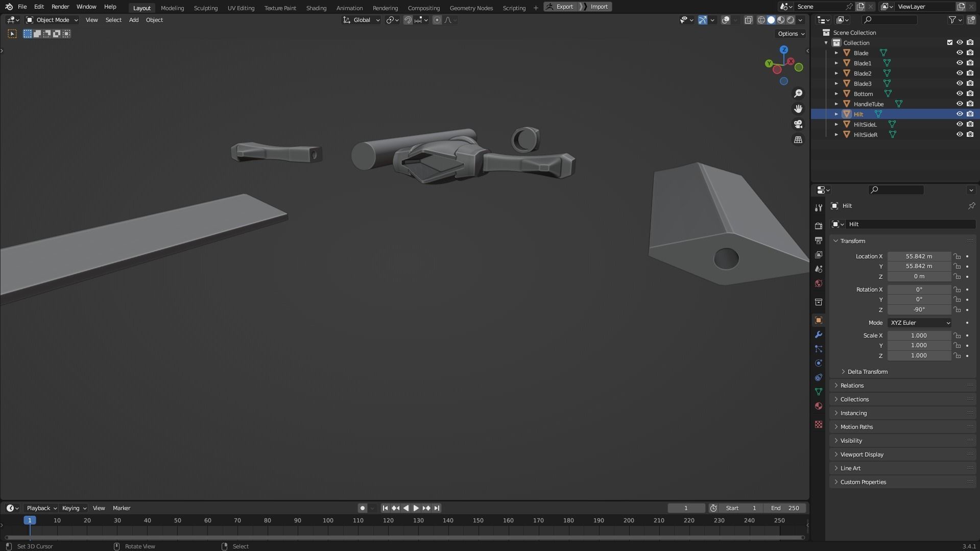Expand the Blade2 tree item

click(836, 73)
